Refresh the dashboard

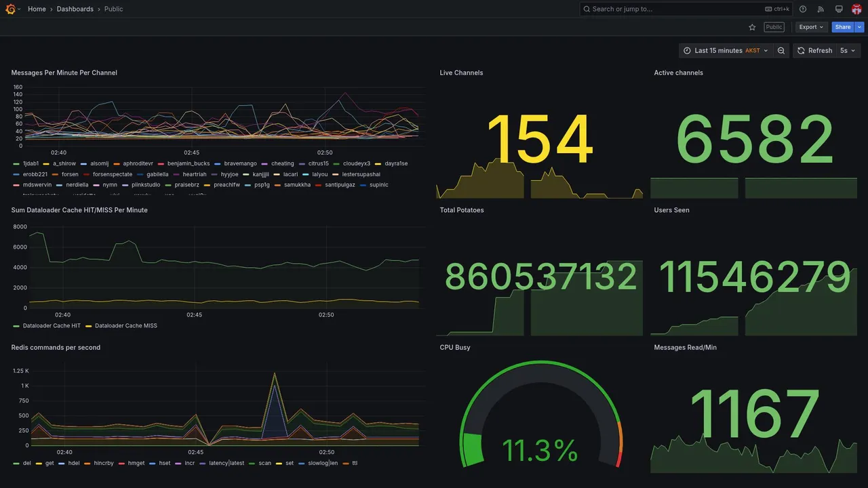pyautogui.click(x=814, y=51)
